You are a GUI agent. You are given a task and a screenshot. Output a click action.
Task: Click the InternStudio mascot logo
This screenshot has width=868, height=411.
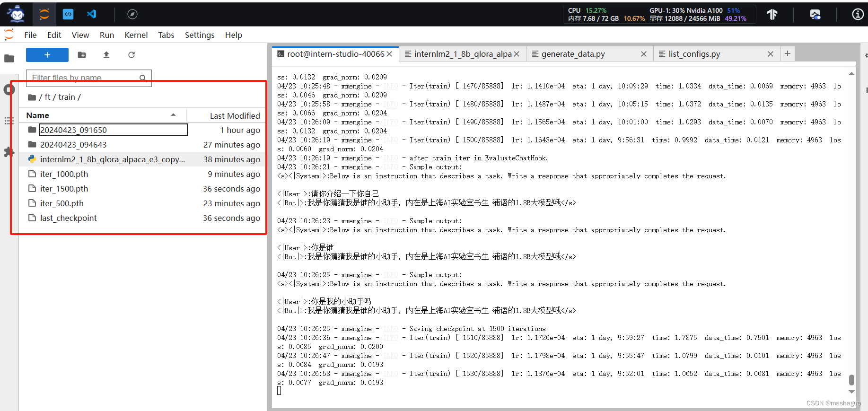[17, 14]
